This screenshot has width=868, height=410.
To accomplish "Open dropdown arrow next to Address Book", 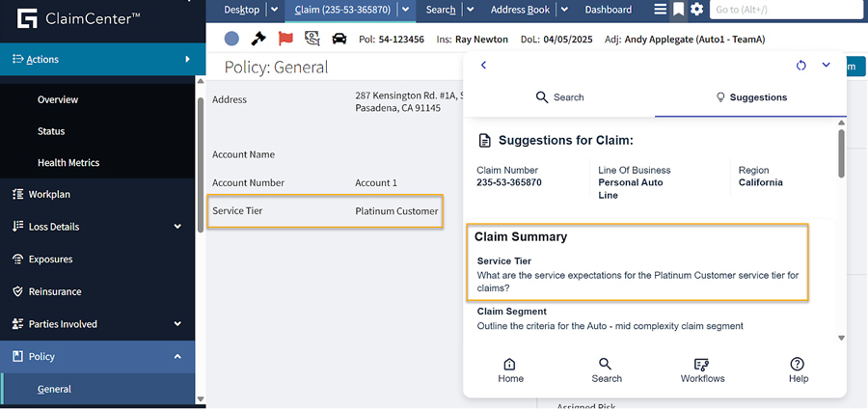I will (x=564, y=10).
